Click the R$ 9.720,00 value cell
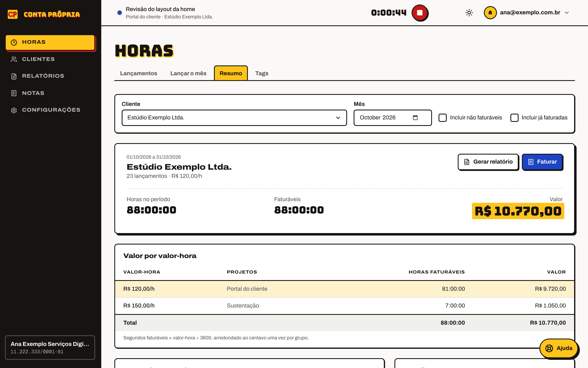Viewport: 588px width, 368px height. pyautogui.click(x=550, y=289)
